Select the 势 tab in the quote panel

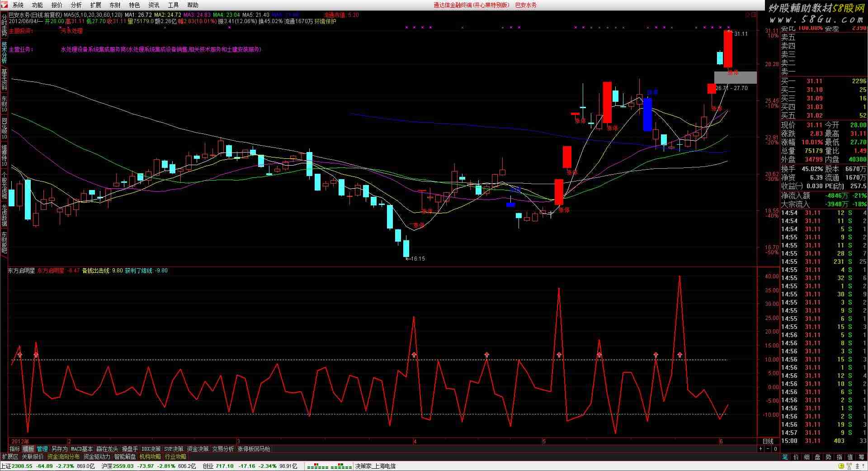click(828, 457)
